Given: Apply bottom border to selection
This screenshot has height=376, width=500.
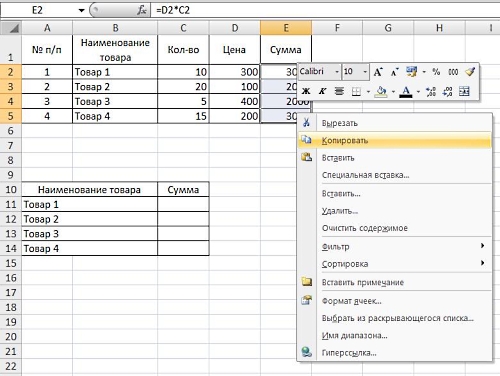Looking at the screenshot, I should pos(356,91).
